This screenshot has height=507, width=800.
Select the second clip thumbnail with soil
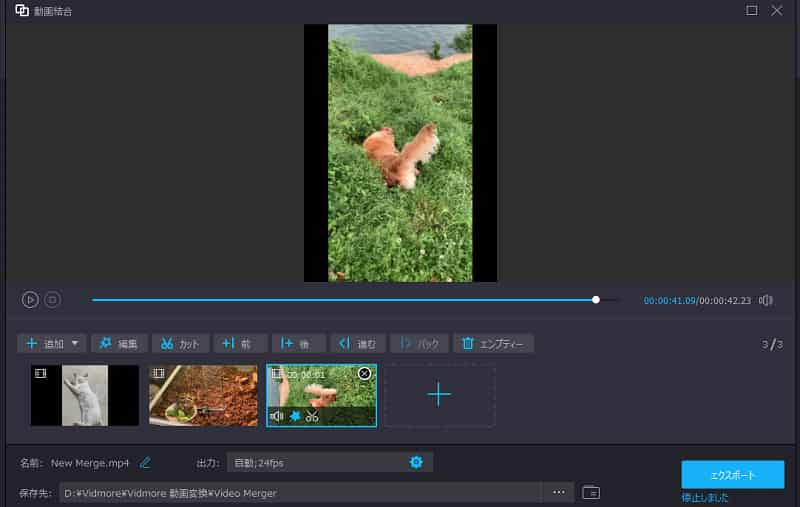pos(203,396)
